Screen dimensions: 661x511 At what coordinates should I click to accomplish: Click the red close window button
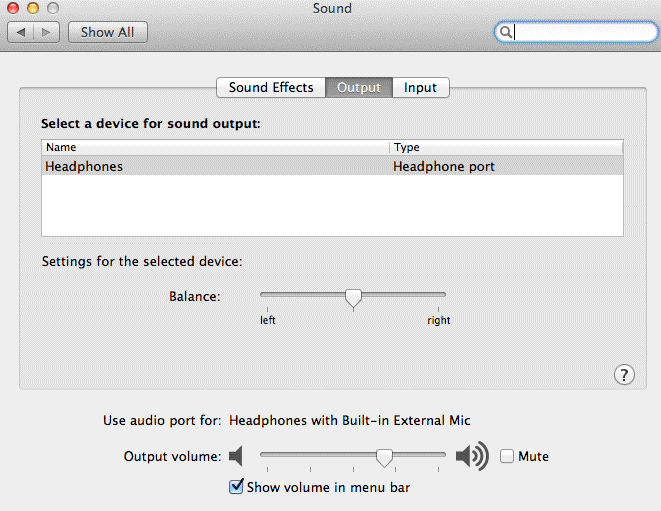pyautogui.click(x=12, y=8)
